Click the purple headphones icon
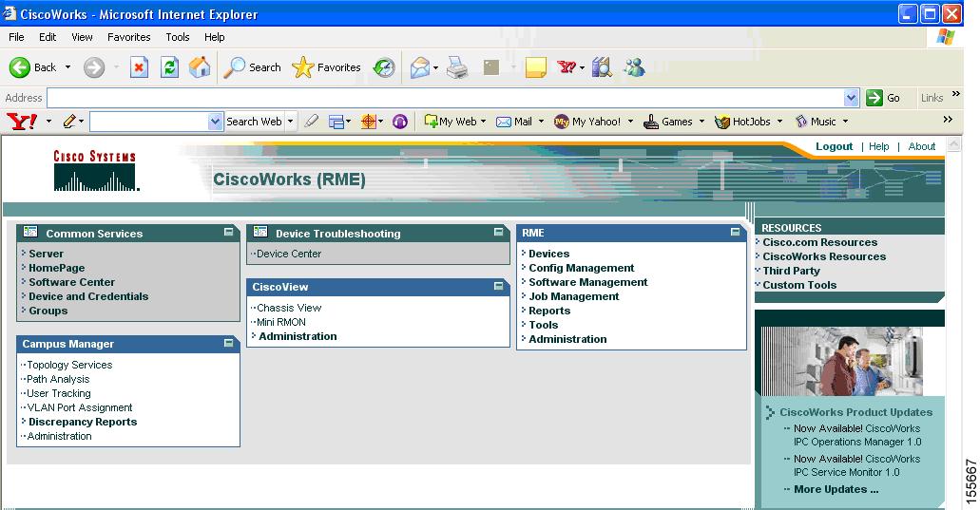The image size is (980, 510). tap(400, 122)
